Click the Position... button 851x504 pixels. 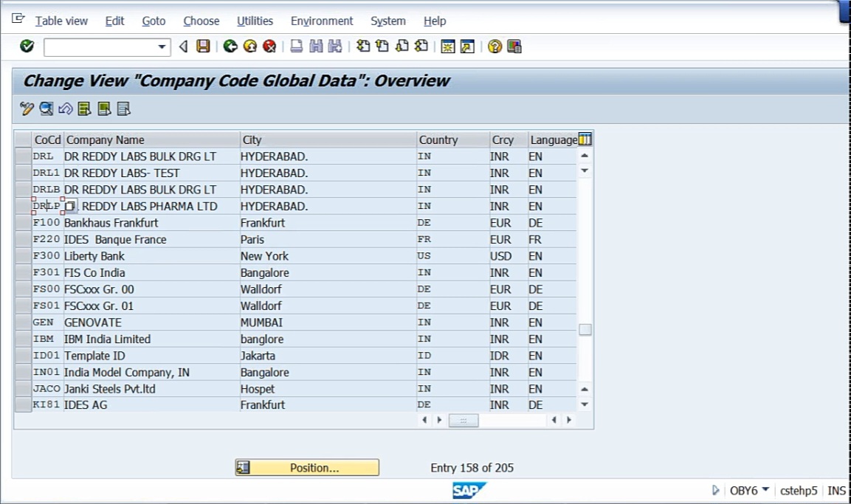point(307,468)
